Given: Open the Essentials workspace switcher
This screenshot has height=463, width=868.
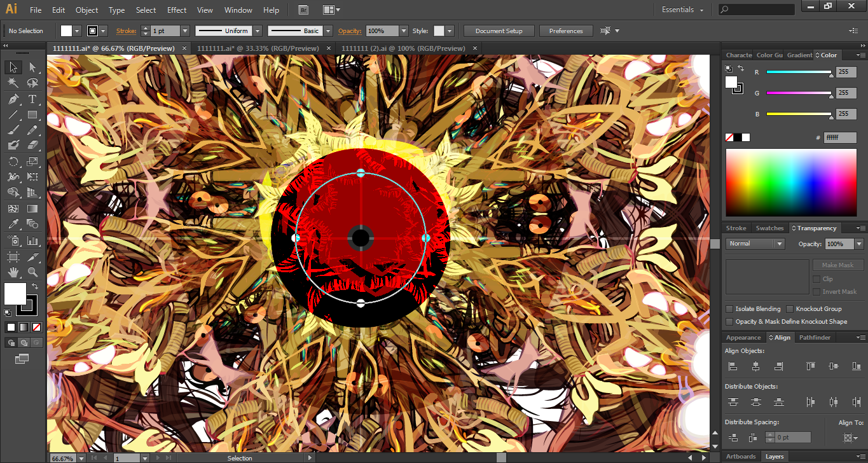Looking at the screenshot, I should 683,10.
